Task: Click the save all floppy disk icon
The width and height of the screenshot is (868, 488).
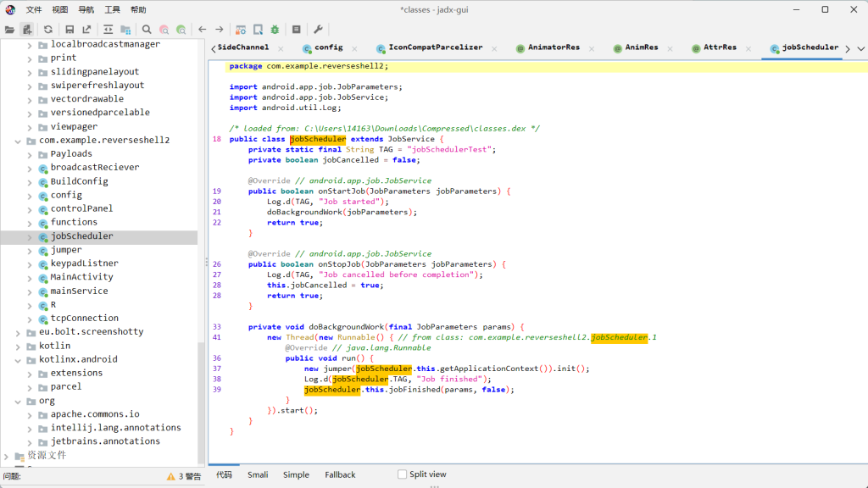Action: pyautogui.click(x=70, y=29)
